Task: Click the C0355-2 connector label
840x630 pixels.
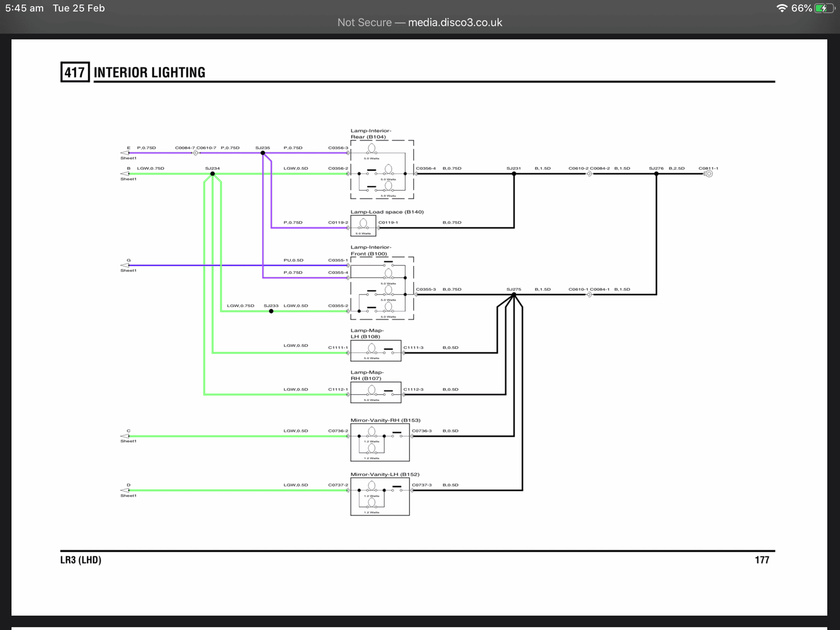Action: click(x=338, y=306)
